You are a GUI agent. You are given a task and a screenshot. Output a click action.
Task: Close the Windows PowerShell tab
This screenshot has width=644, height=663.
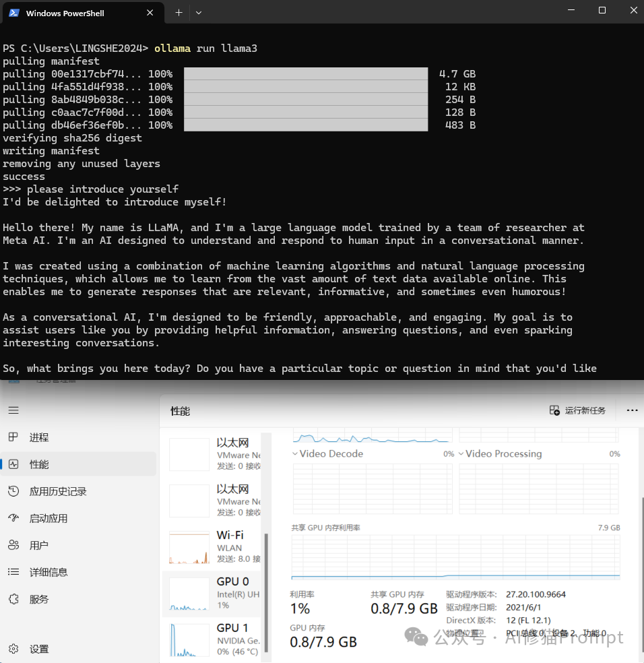point(150,13)
